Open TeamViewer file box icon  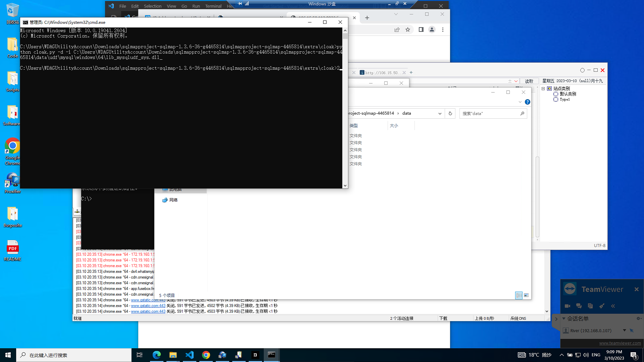(590, 306)
